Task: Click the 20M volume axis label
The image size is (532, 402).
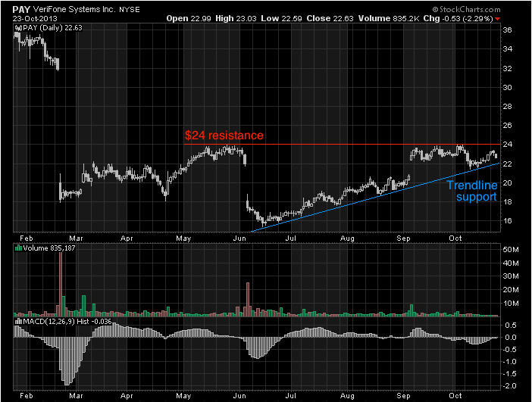Action: tap(511, 290)
